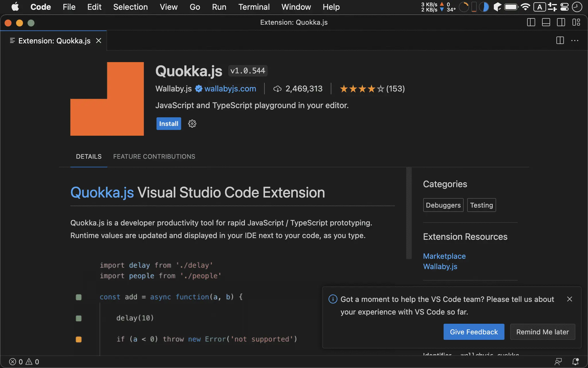Open the editor More Actions ellipsis
The image size is (588, 368).
pos(575,41)
